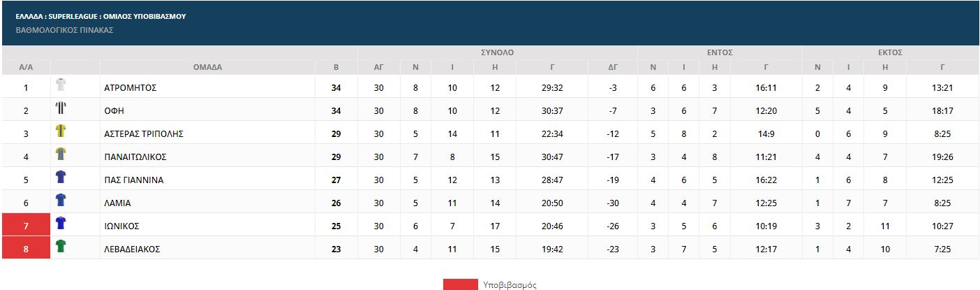The height and width of the screenshot is (290, 980).
Task: Select the ΣΥΝΟΛΟ column group header
Action: [497, 52]
